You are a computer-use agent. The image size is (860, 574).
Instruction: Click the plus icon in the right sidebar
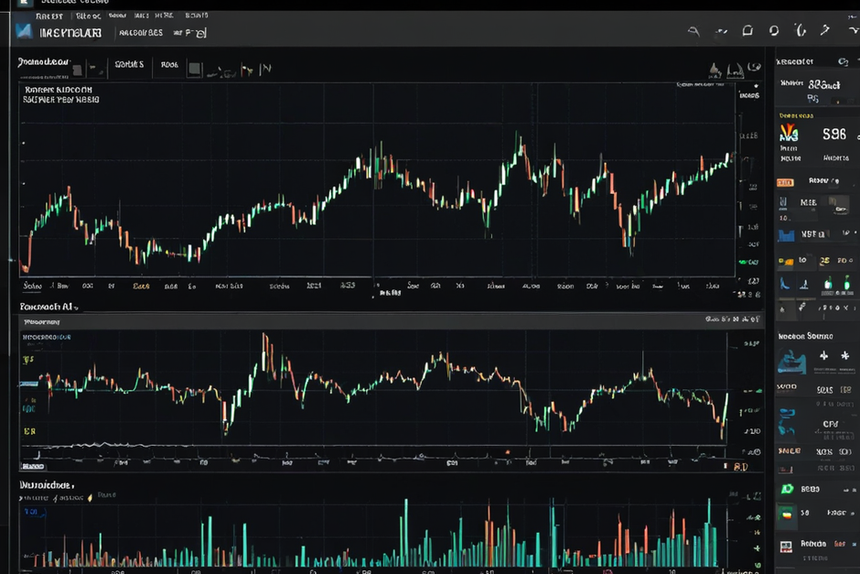(x=824, y=356)
